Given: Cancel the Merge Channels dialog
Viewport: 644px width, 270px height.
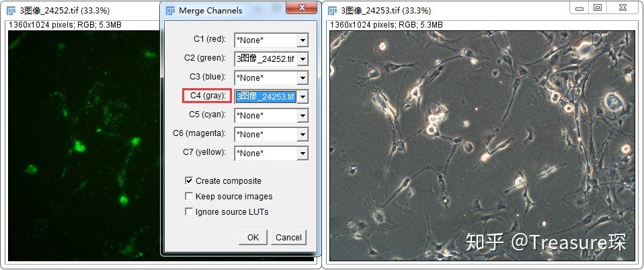Looking at the screenshot, I should [x=288, y=238].
